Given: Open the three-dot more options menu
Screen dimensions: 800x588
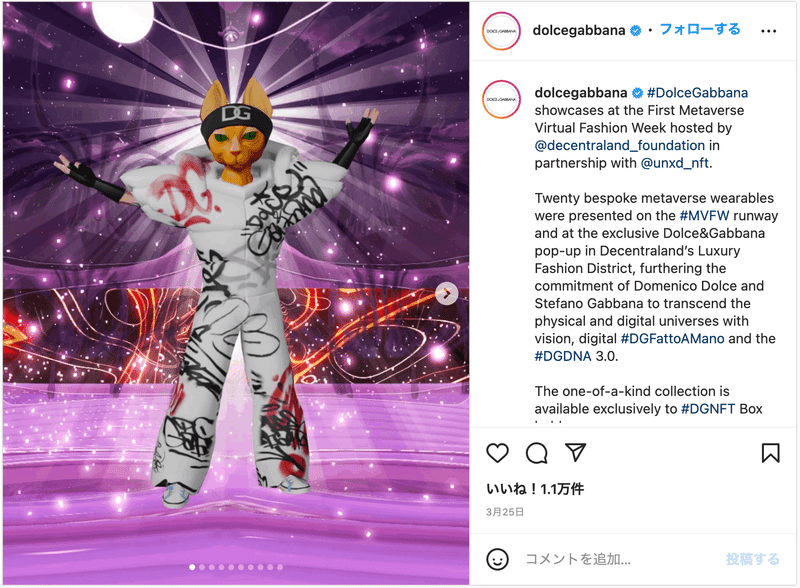Looking at the screenshot, I should tap(768, 31).
